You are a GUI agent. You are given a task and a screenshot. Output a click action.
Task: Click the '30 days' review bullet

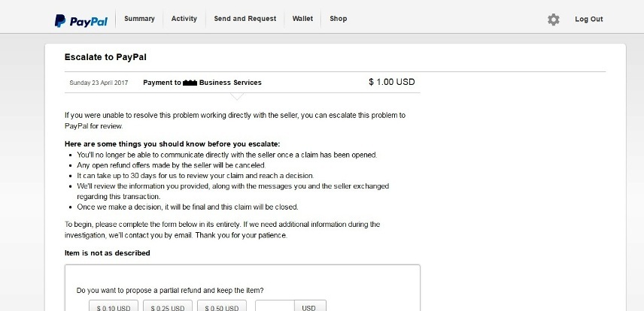click(x=196, y=176)
